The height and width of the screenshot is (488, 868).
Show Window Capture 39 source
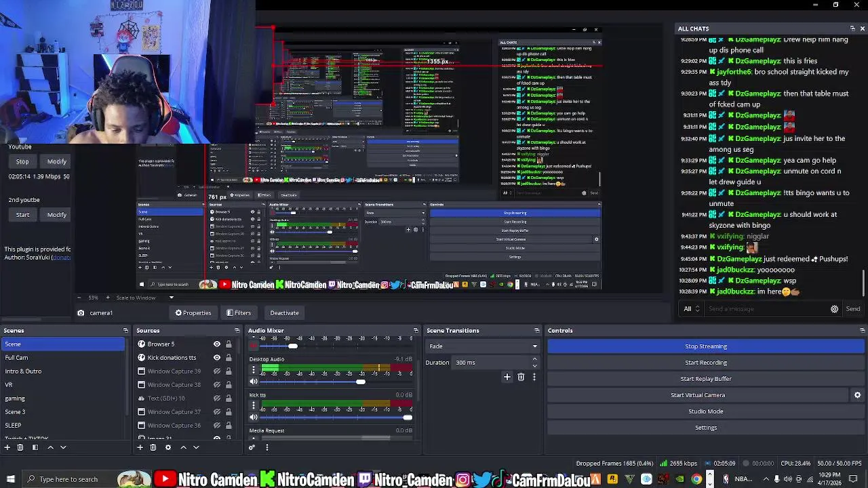tap(217, 371)
